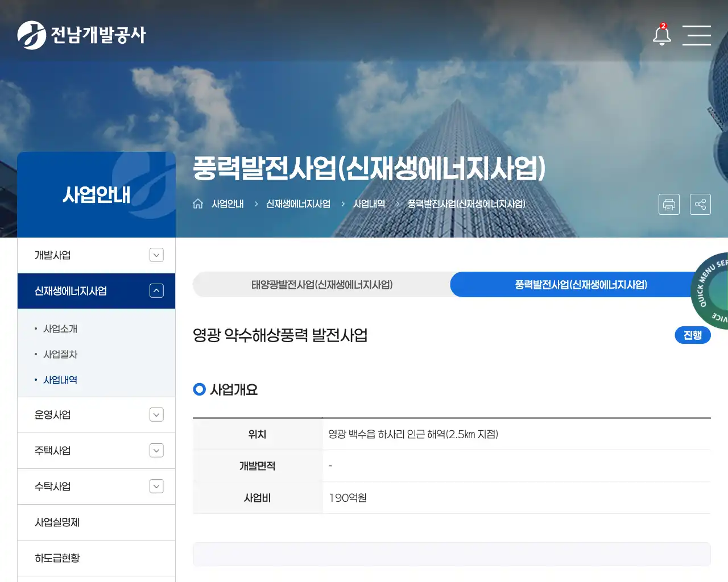Open 사업실명제 sidebar item

(96, 522)
